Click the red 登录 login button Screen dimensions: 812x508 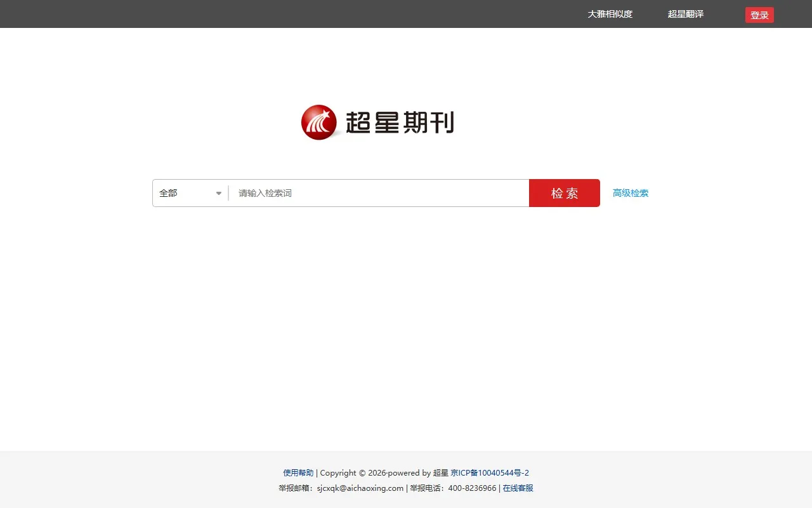coord(759,14)
